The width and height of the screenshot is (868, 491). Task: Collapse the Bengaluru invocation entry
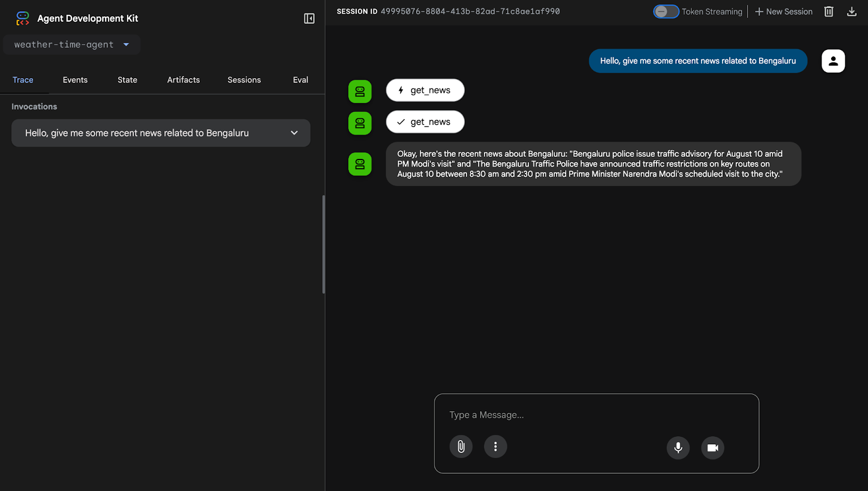click(294, 132)
